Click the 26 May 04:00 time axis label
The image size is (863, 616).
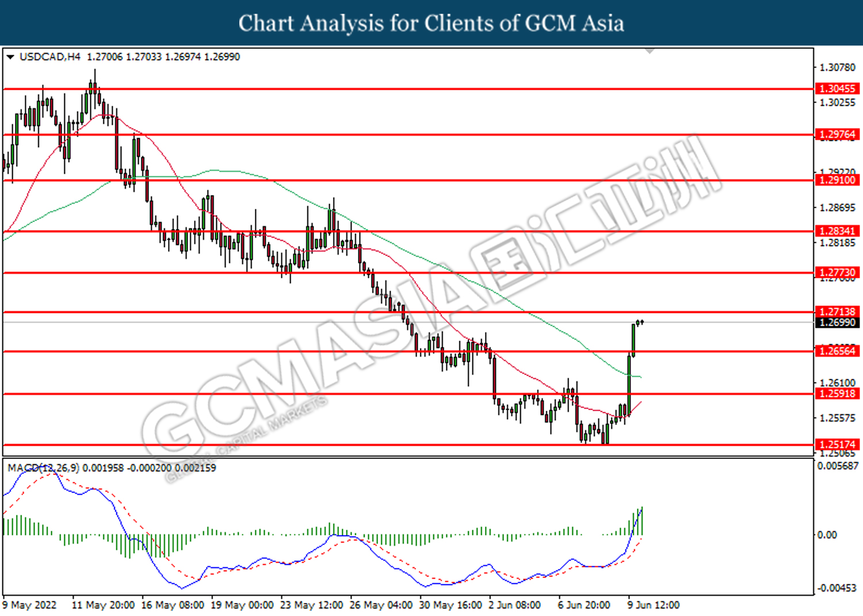point(381,605)
